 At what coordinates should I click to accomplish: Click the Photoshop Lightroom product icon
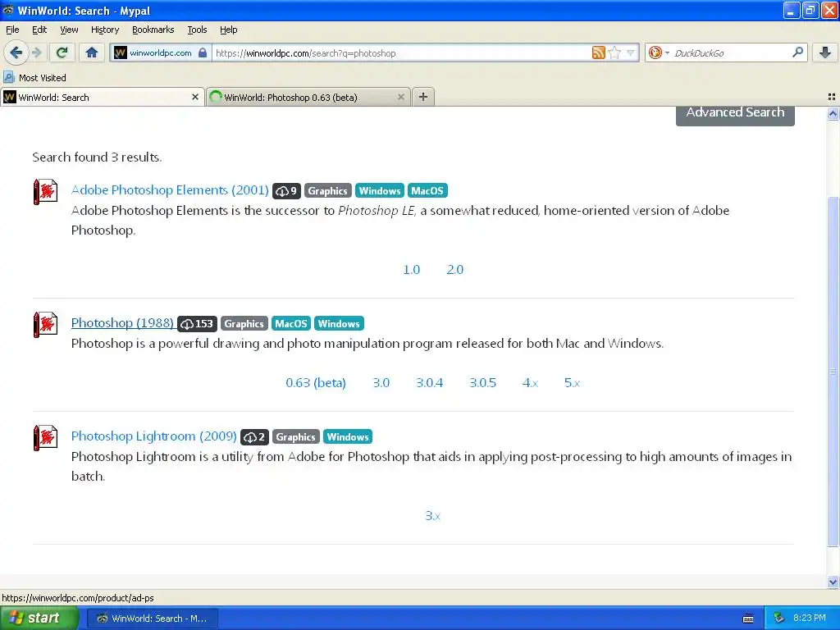point(46,438)
